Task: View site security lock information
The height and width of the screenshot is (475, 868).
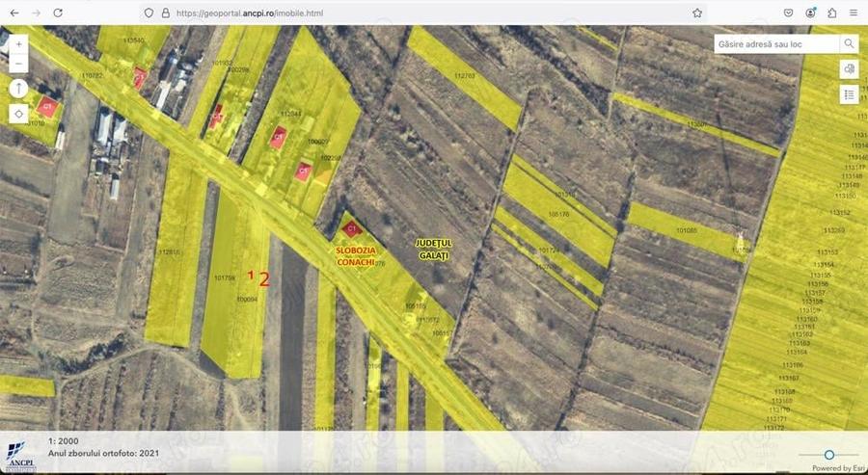Action: (165, 13)
